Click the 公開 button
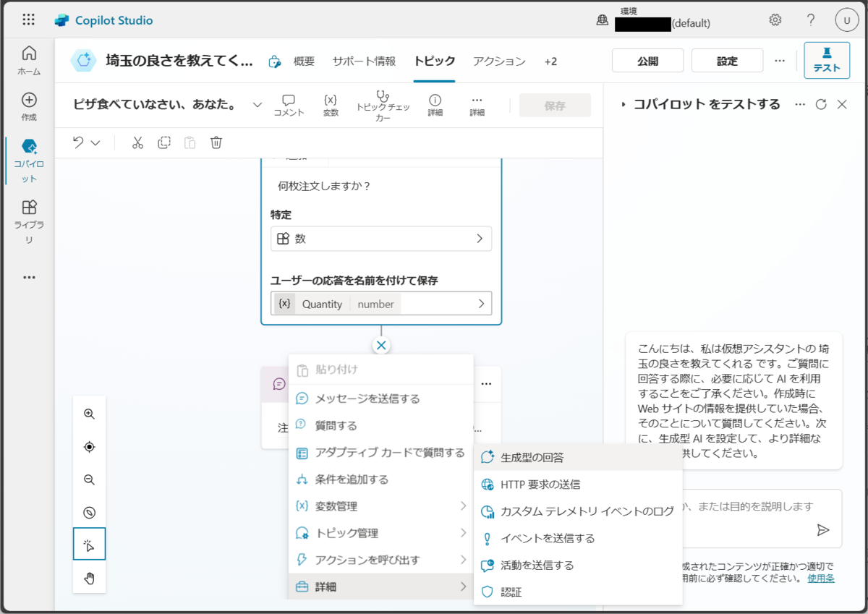 pyautogui.click(x=647, y=61)
